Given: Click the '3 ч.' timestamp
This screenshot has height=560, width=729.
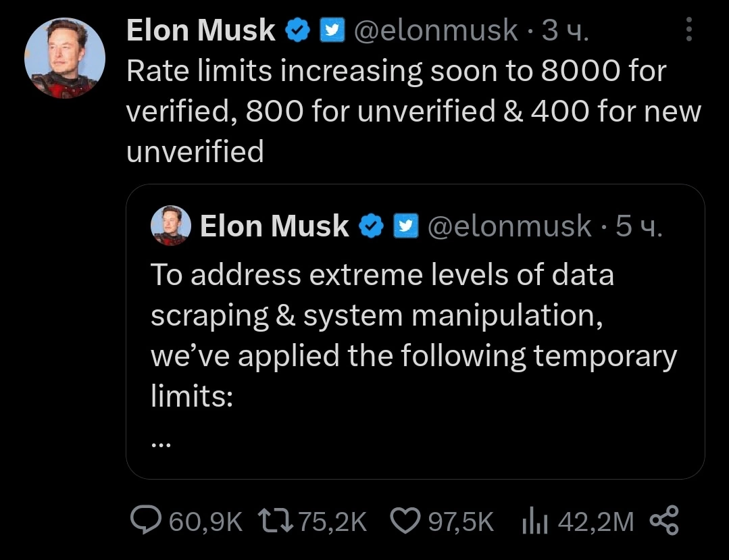Looking at the screenshot, I should point(565,31).
